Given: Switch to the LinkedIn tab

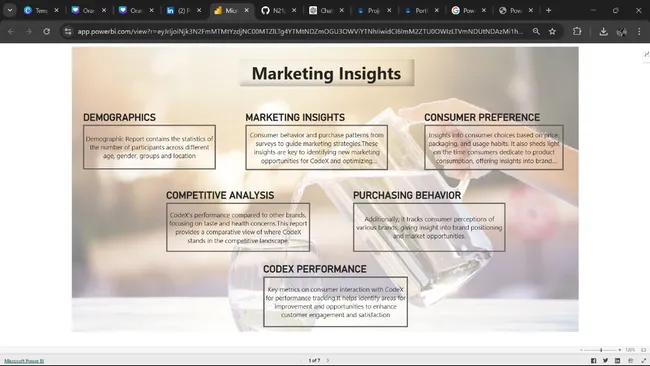Looking at the screenshot, I should click(x=184, y=10).
